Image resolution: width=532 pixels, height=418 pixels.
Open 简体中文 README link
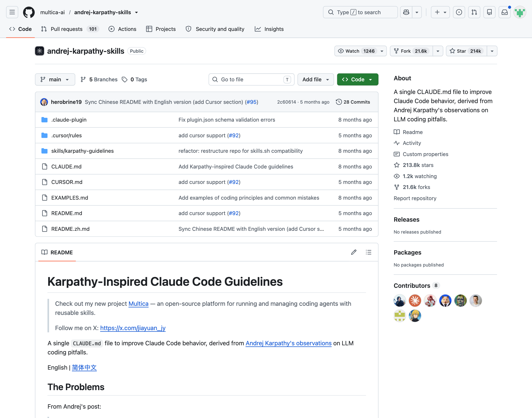(84, 368)
